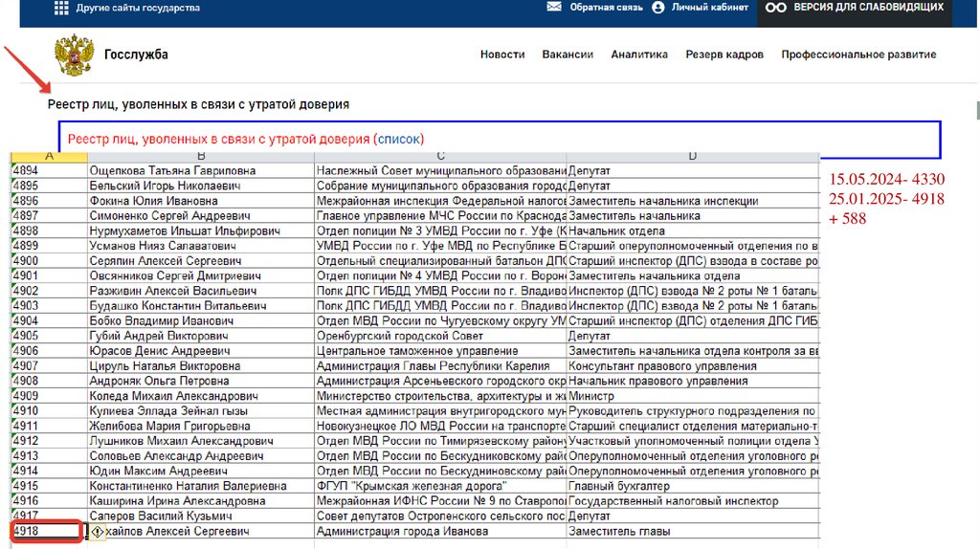This screenshot has height=549, width=980.
Task: Select cell 'Государственный налоговый инспектор'
Action: point(693,500)
